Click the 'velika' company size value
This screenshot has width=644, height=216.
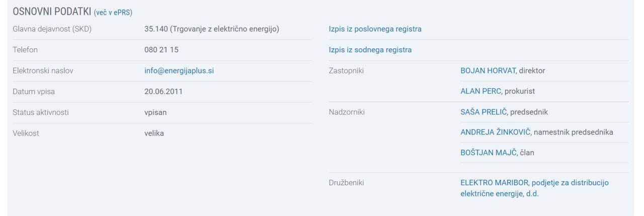[154, 133]
